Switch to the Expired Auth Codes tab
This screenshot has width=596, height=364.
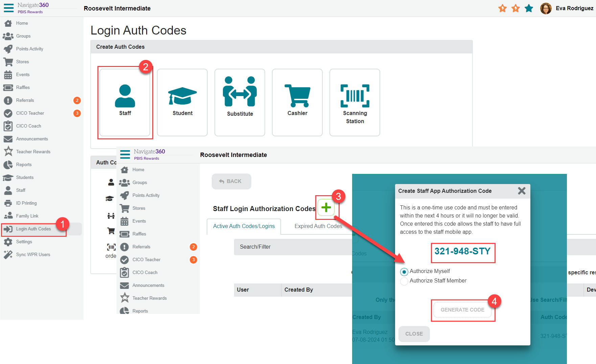318,226
